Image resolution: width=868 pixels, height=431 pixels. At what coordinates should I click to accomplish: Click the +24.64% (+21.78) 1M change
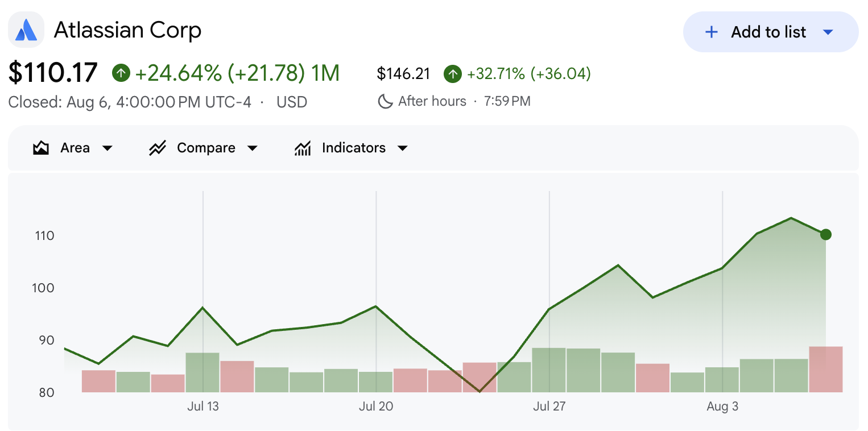[x=237, y=73]
